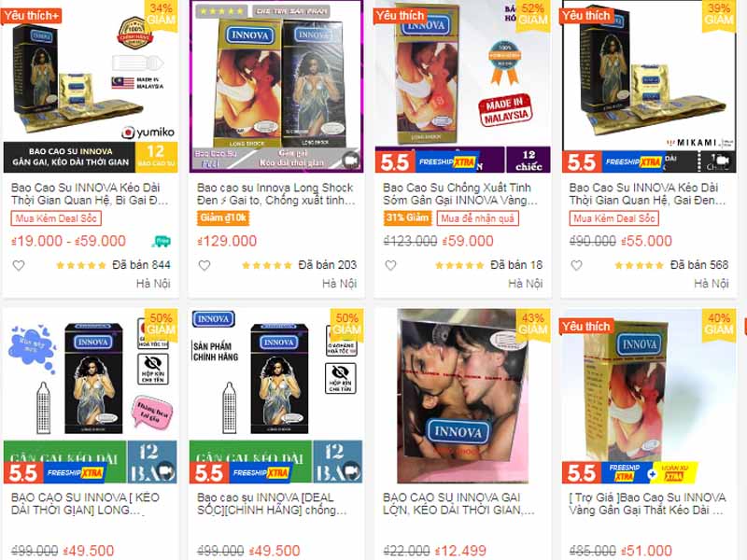Click '31% Giảm' discount tag

point(407,218)
